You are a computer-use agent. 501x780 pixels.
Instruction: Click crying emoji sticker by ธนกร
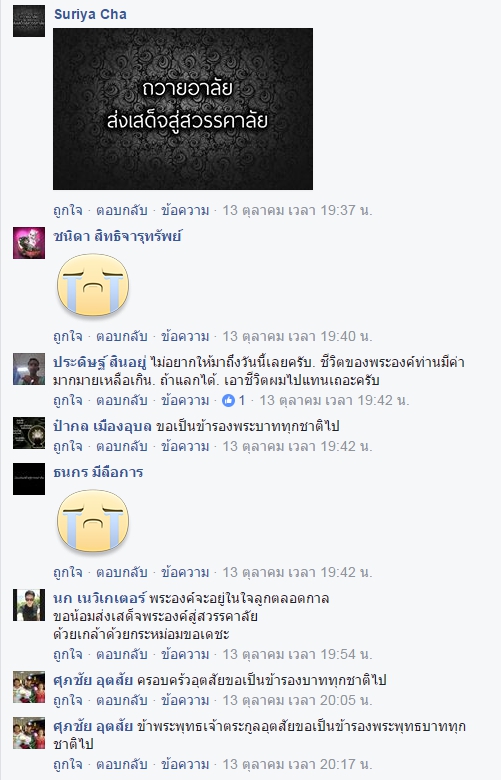point(93,521)
